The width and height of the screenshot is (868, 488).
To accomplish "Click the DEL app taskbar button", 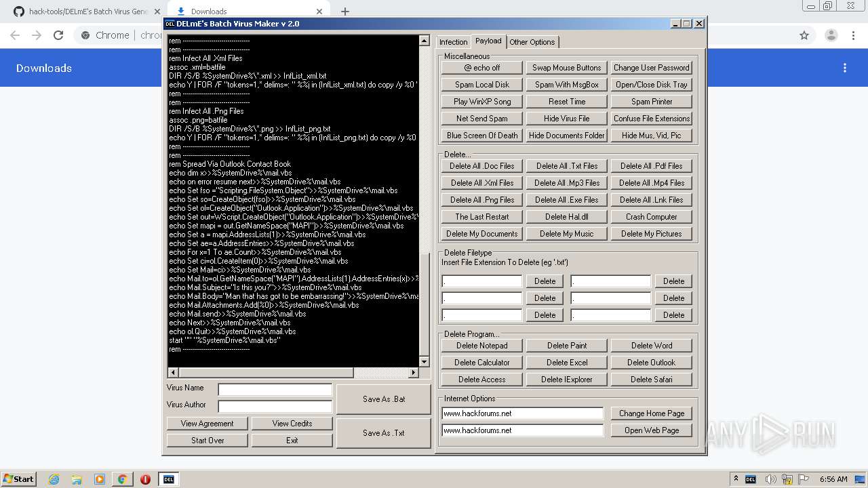I will (168, 479).
